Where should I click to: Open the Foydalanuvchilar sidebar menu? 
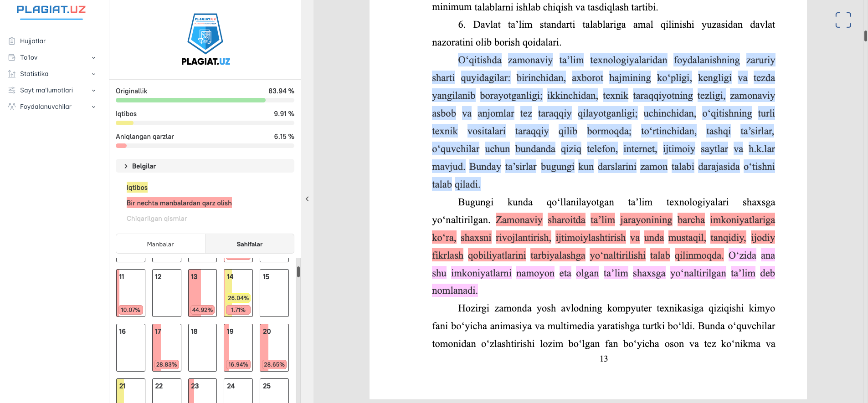click(52, 107)
